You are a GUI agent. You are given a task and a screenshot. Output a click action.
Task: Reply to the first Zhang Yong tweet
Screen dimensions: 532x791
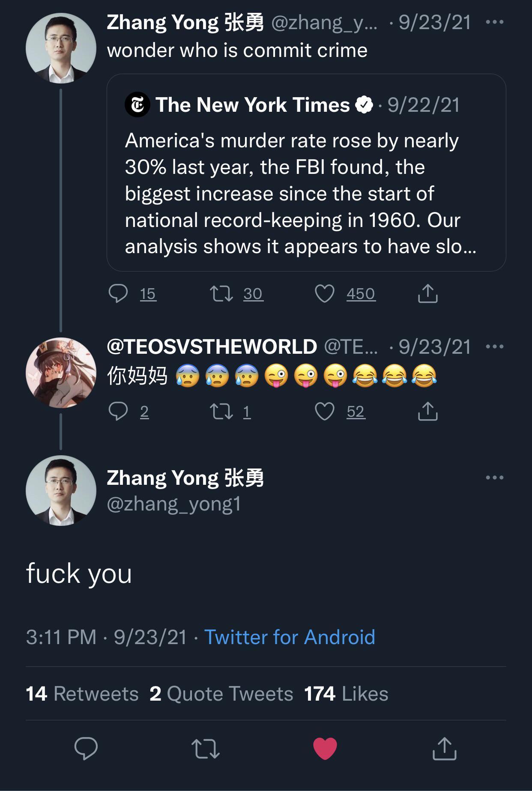coord(118,294)
